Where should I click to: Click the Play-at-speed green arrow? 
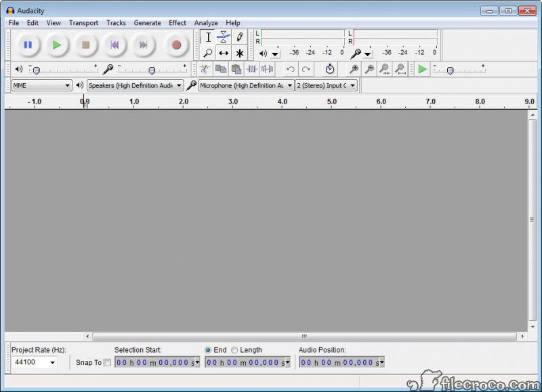[422, 69]
